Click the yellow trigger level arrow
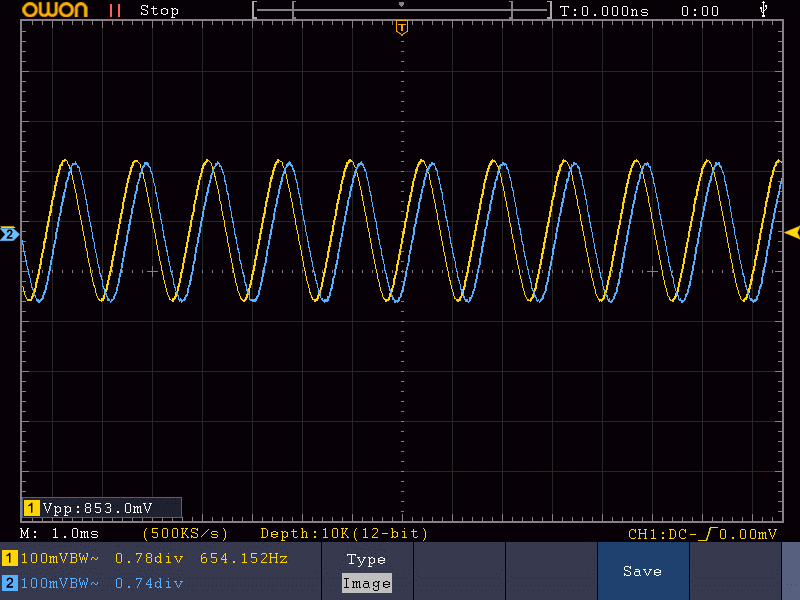This screenshot has height=600, width=800. click(791, 233)
